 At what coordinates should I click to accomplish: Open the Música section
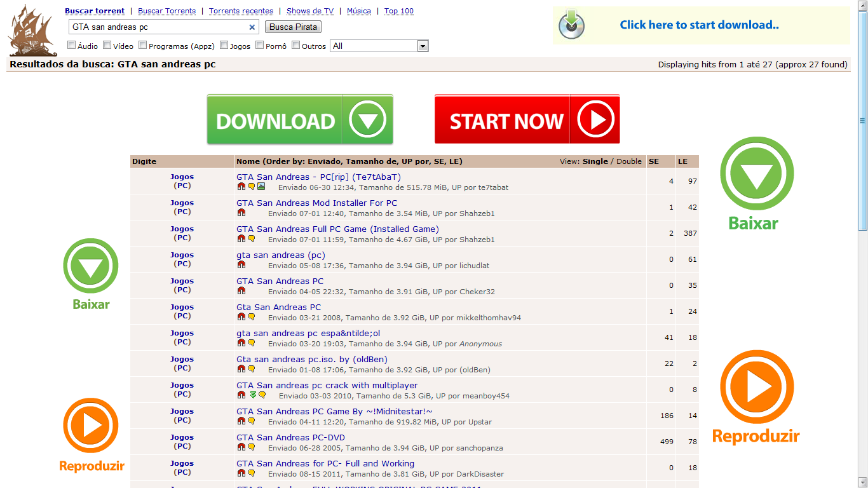[x=359, y=11]
